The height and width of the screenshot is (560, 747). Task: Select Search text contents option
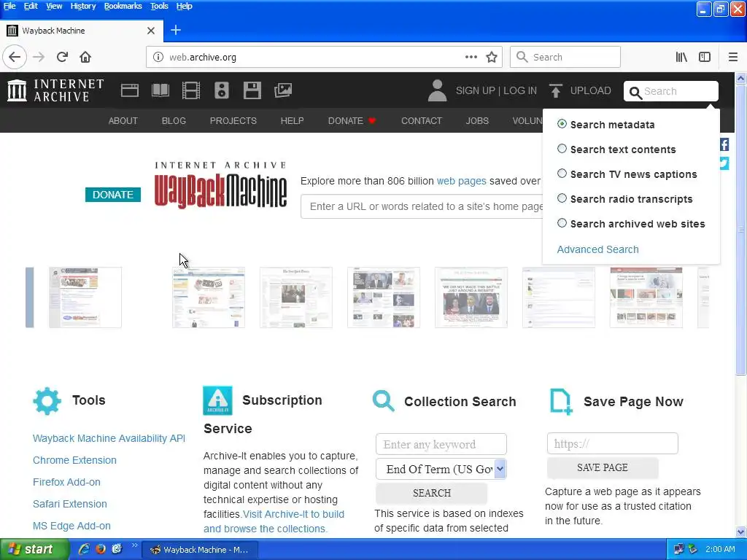pyautogui.click(x=562, y=149)
